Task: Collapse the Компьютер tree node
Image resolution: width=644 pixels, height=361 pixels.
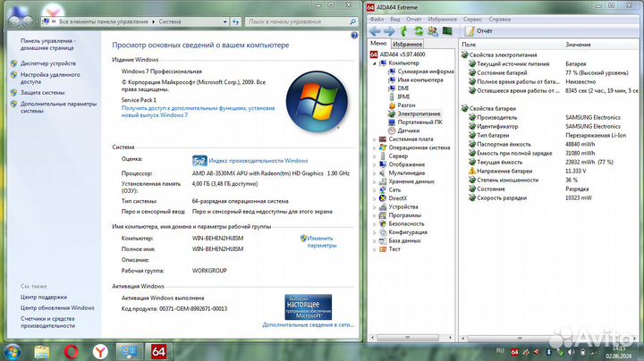Action: pyautogui.click(x=373, y=63)
